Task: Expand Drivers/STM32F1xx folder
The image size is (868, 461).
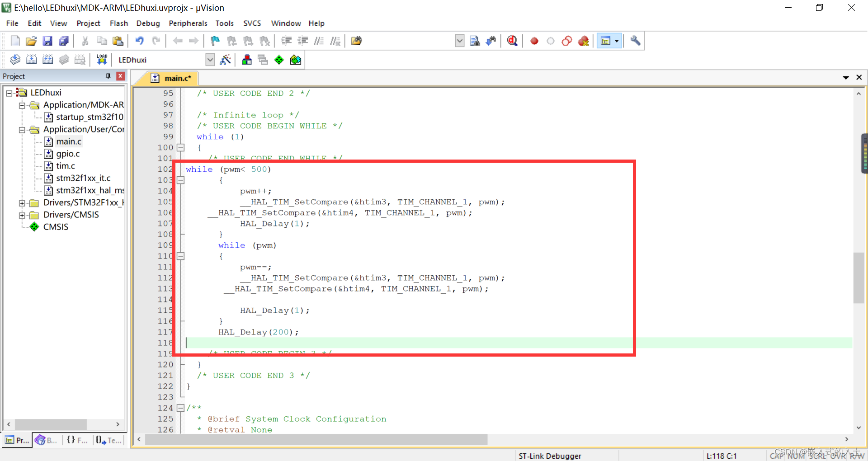Action: coord(22,203)
